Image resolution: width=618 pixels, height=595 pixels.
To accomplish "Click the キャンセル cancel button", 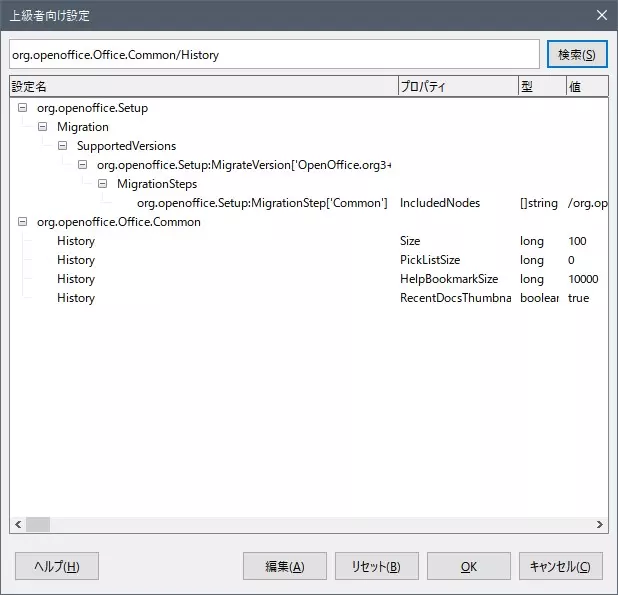I will (x=560, y=566).
